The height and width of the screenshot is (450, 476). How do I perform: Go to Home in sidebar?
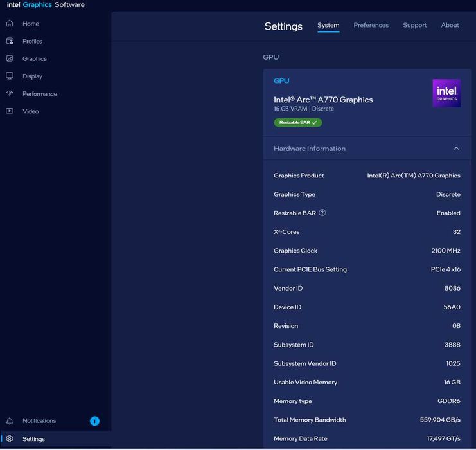(31, 24)
